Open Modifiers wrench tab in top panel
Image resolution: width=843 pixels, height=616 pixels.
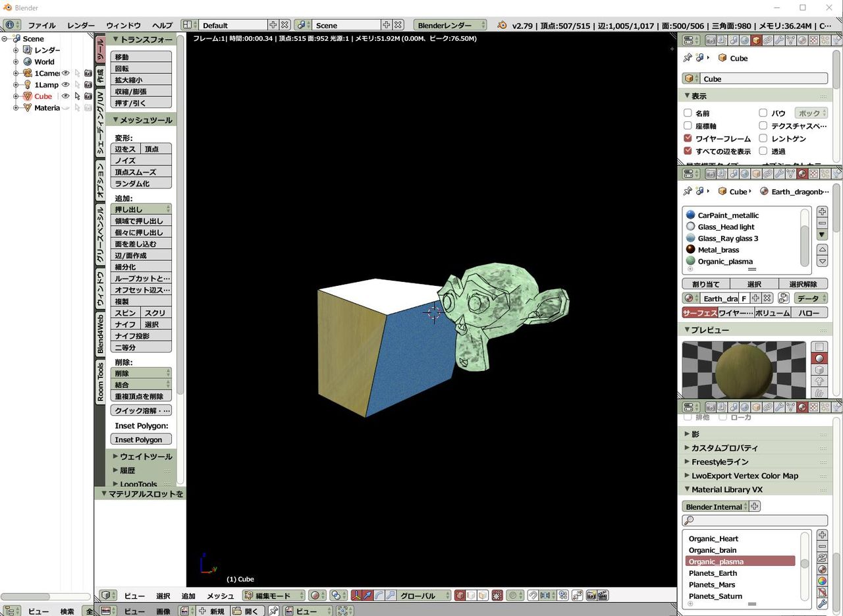tap(779, 40)
